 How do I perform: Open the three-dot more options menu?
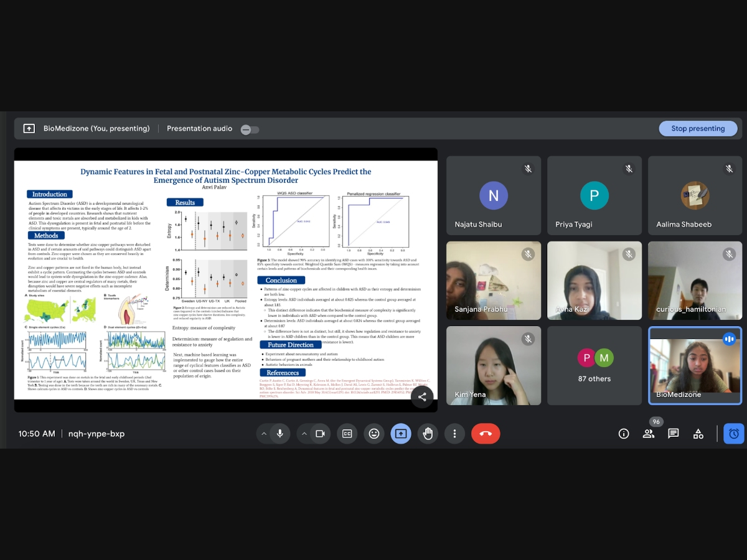point(455,434)
